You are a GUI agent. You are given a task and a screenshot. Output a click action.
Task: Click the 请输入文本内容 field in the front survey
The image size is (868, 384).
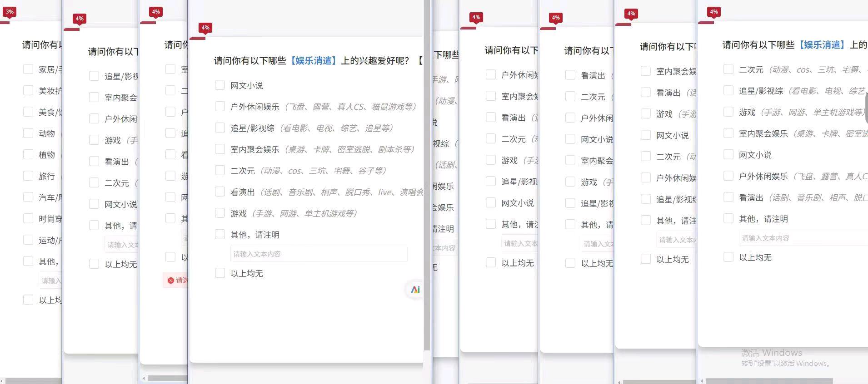pyautogui.click(x=319, y=254)
